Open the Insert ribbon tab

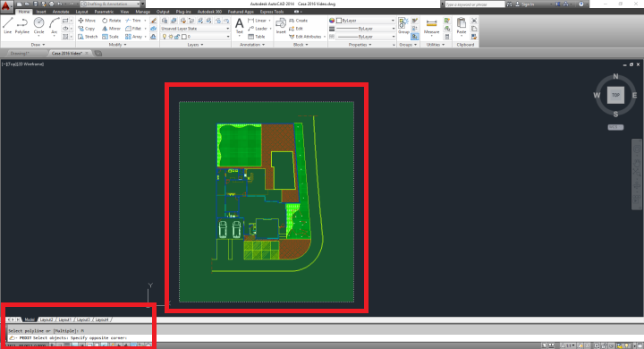41,12
